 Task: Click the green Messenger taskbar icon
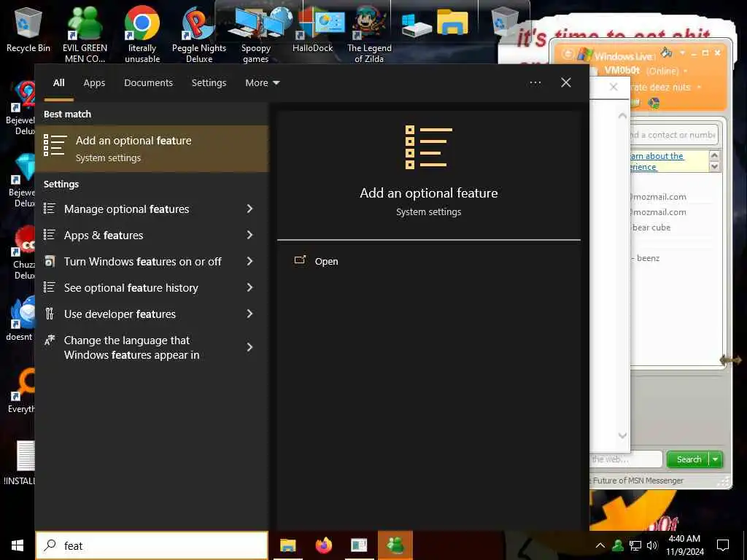395,545
